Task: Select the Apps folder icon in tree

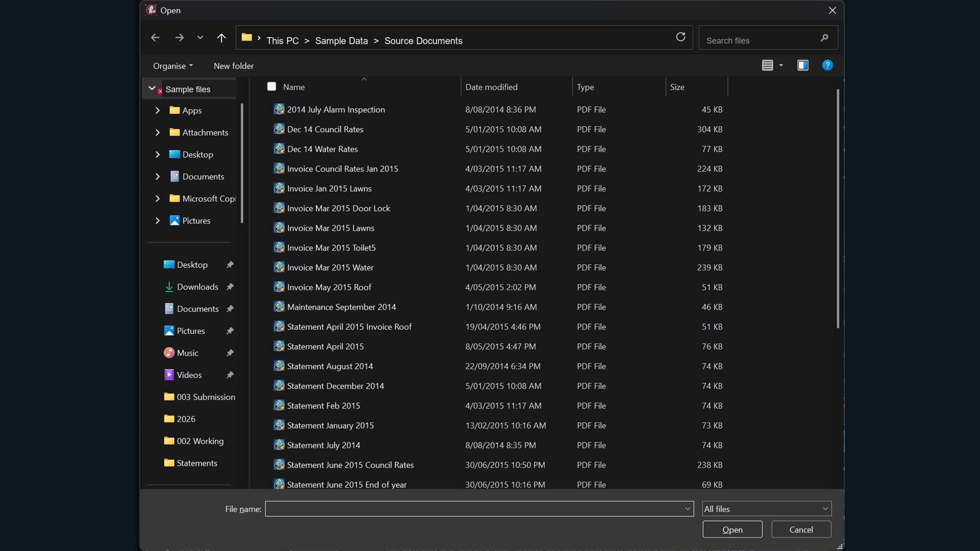Action: click(x=175, y=110)
